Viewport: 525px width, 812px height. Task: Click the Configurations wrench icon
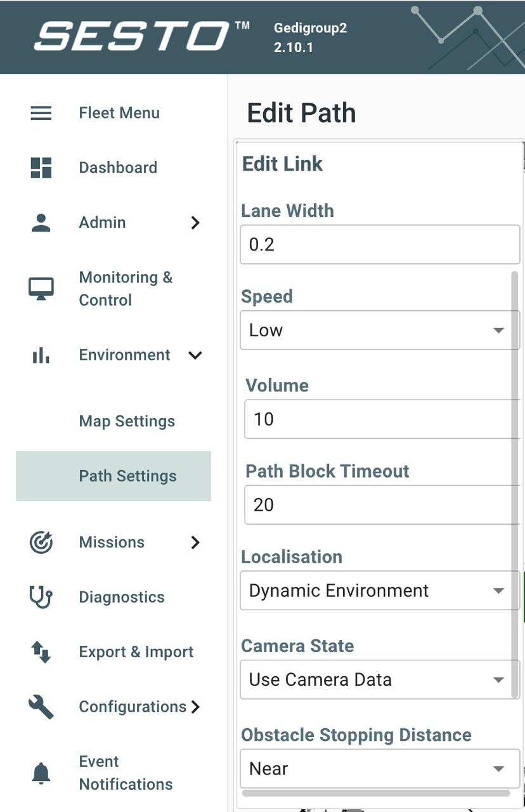click(41, 707)
